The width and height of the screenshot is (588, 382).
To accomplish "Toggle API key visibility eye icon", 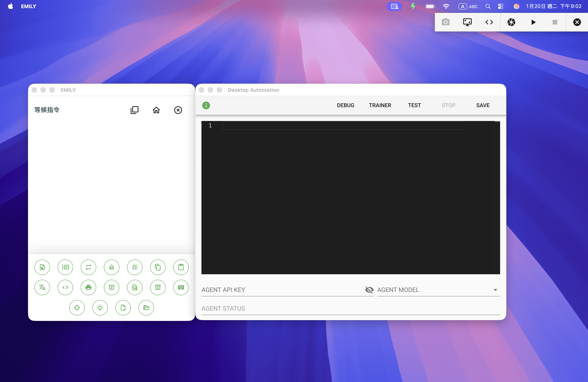I will click(369, 290).
